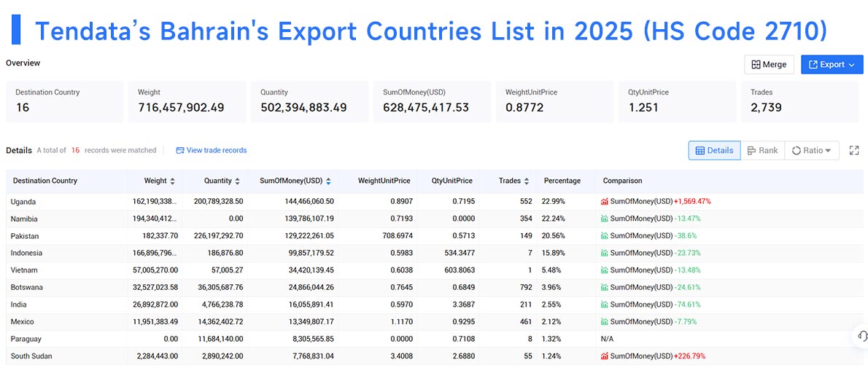Screen dimensions: 868x373
Task: Click Namibia comparison trend chart icon
Action: [605, 219]
